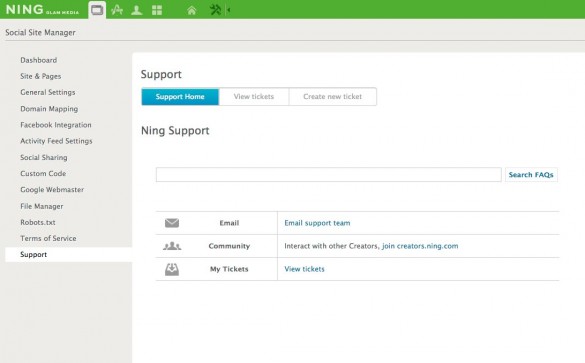585x363 pixels.
Task: Click the Email label in support table
Action: [229, 223]
